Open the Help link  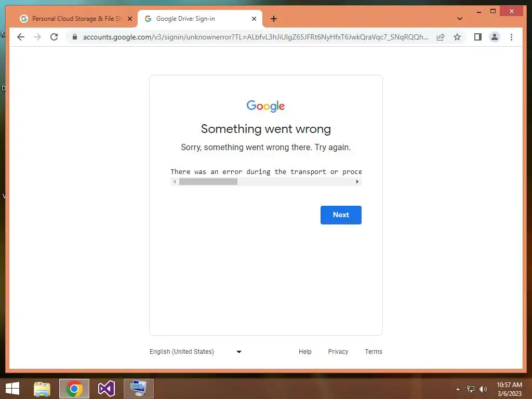(304, 352)
